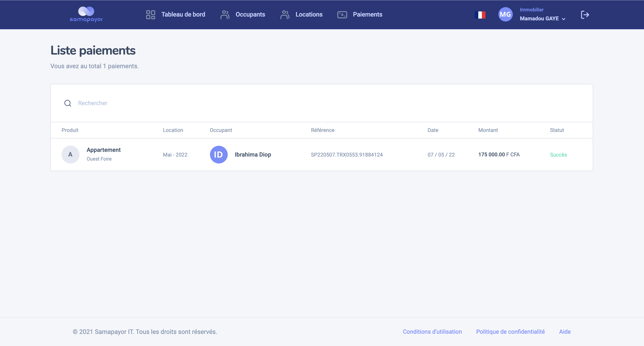Screen dimensions: 644x346
Task: Click the Appartement product avatar
Action: 70,155
